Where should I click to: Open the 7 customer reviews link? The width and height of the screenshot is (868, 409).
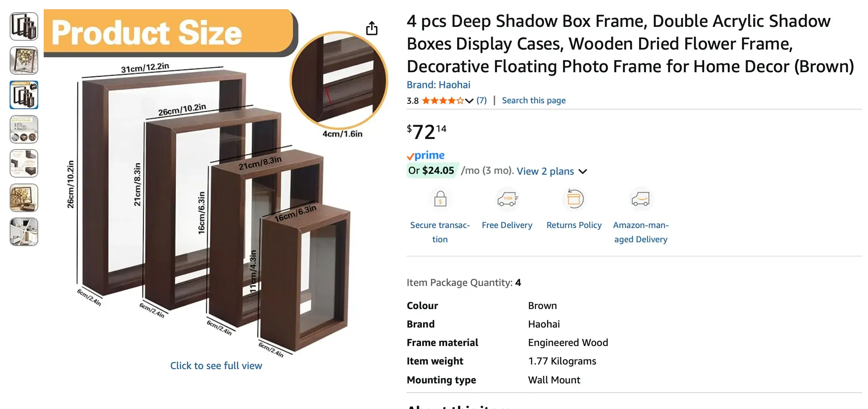coord(481,101)
